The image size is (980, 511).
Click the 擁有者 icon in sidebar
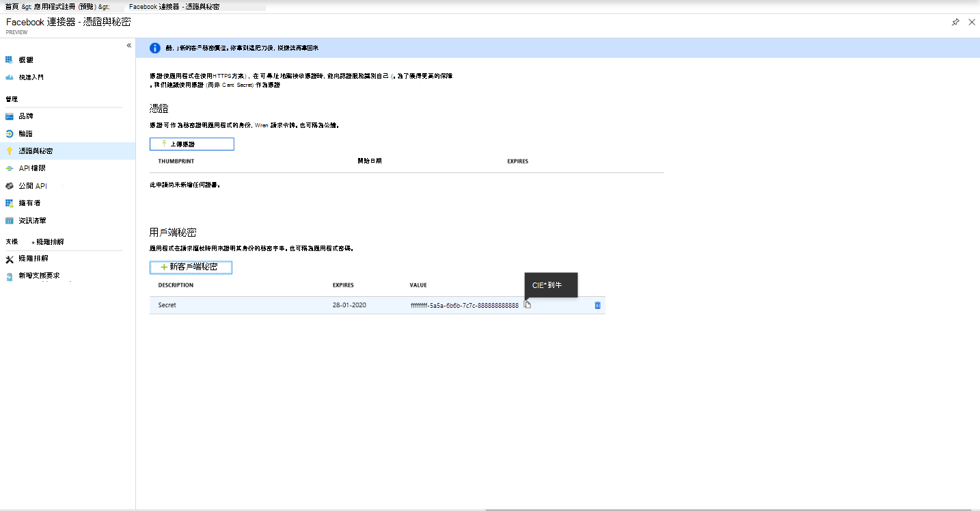[x=10, y=203]
